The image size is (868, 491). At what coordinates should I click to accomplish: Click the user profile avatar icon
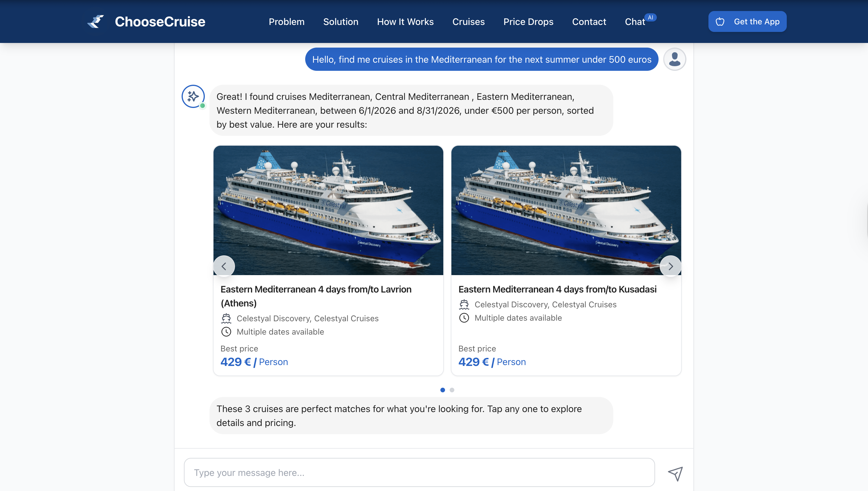[x=674, y=59]
